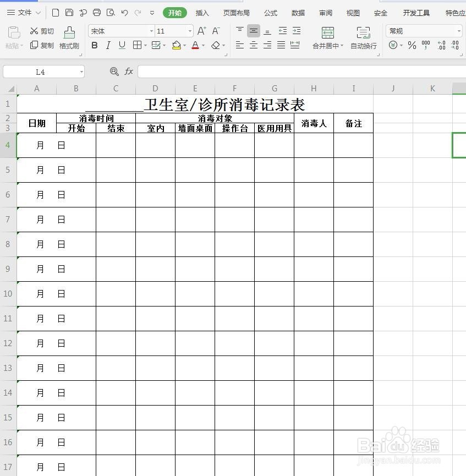Increase font size with the A+ icon
The image size is (466, 476).
[x=202, y=31]
